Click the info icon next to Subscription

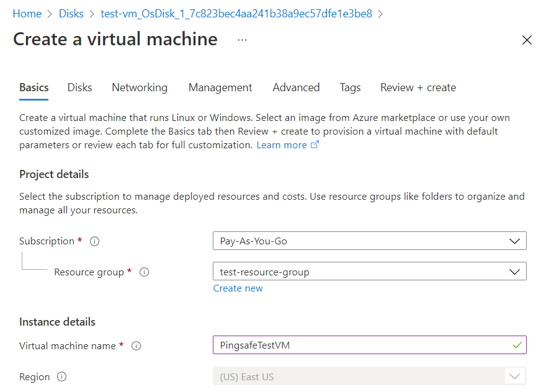tap(95, 241)
